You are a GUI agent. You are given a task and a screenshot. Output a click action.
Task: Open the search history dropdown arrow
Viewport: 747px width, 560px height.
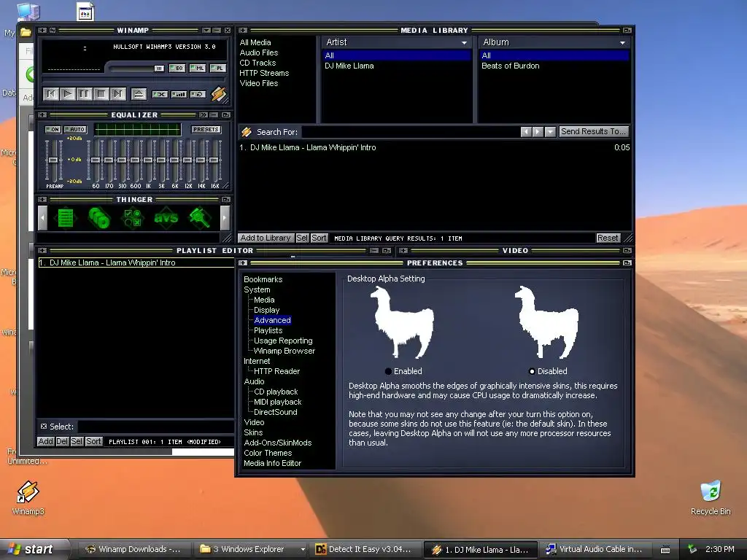pyautogui.click(x=550, y=131)
